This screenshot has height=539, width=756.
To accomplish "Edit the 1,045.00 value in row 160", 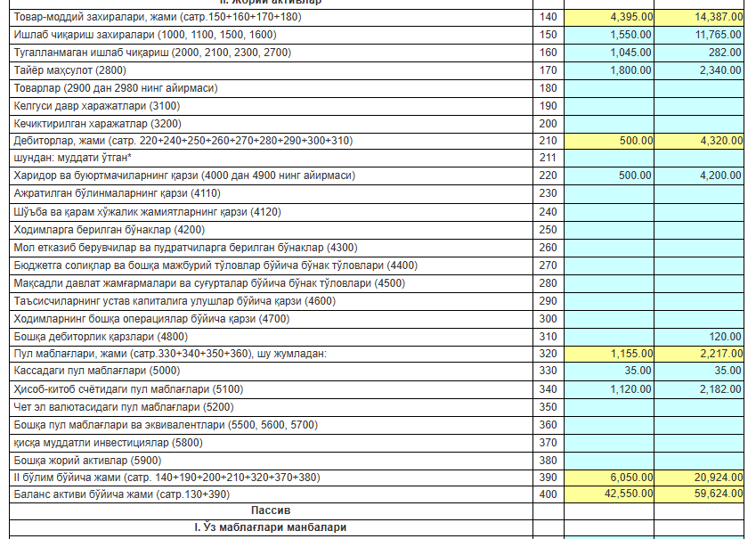I will coord(609,53).
